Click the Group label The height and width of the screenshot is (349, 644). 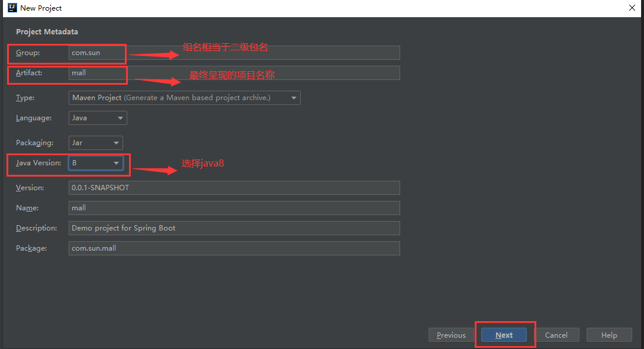[28, 53]
